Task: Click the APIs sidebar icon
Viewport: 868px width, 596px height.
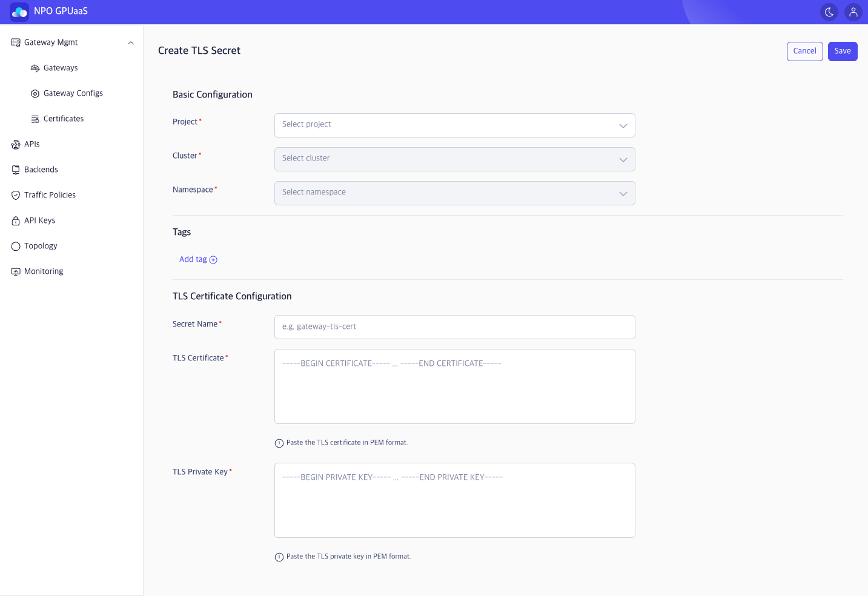Action: click(x=16, y=144)
